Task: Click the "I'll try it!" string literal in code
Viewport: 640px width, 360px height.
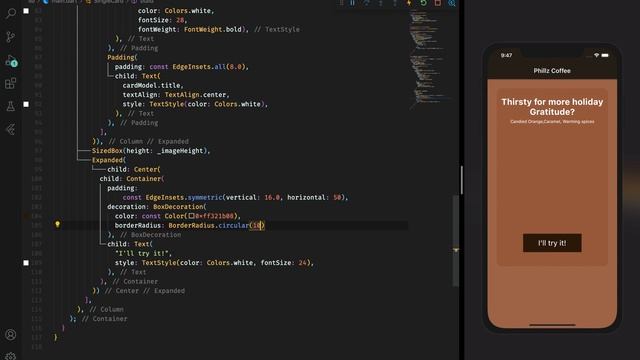Action: 143,253
